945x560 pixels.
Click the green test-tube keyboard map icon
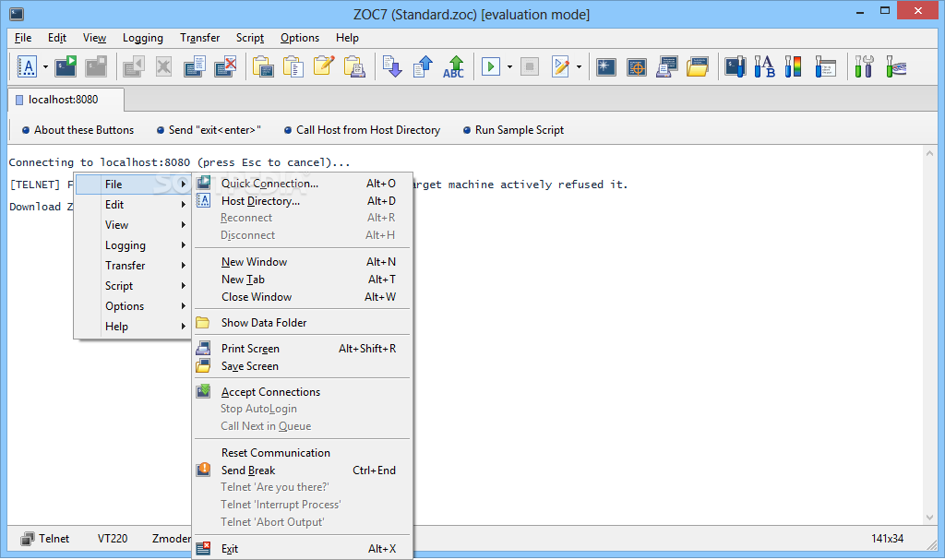(x=896, y=66)
